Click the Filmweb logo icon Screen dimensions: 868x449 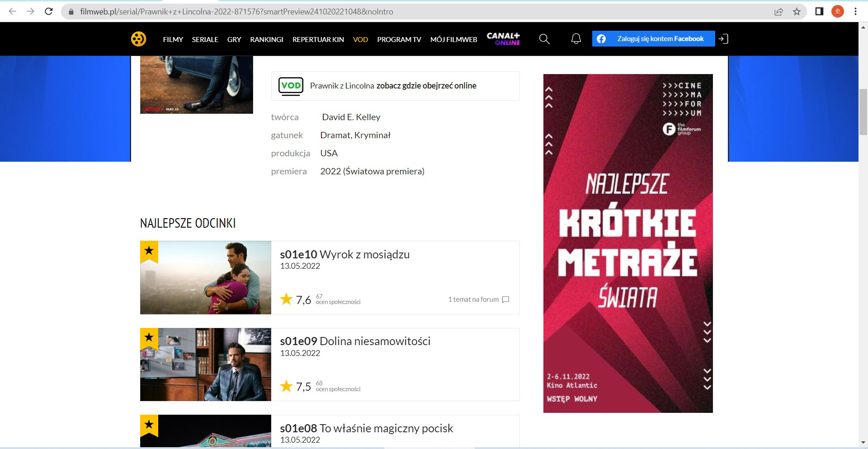(138, 39)
